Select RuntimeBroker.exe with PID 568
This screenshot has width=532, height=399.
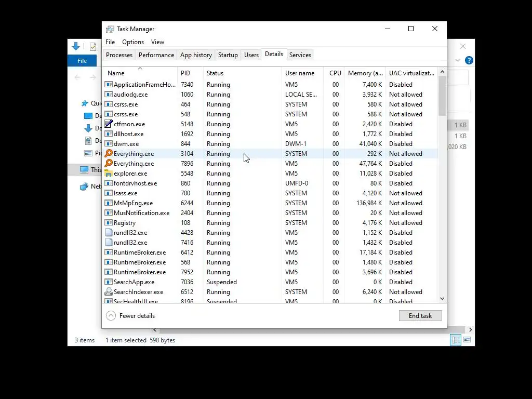pyautogui.click(x=270, y=262)
